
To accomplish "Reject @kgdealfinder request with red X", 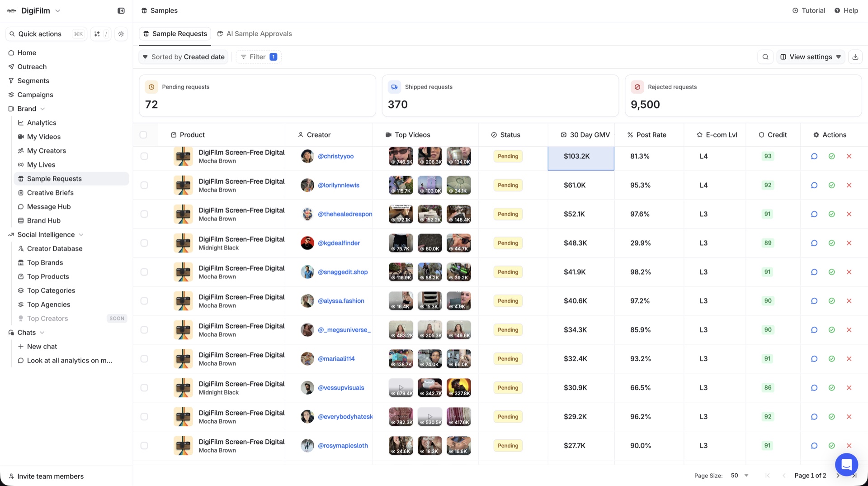I will (x=849, y=243).
